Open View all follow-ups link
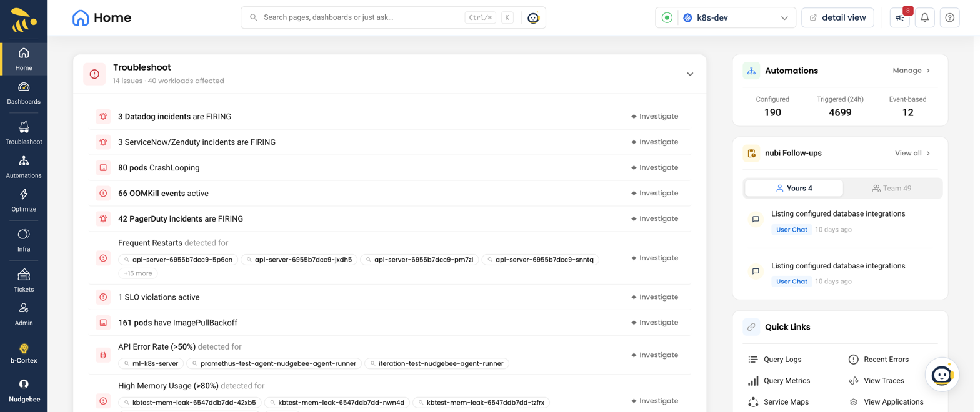 [912, 153]
